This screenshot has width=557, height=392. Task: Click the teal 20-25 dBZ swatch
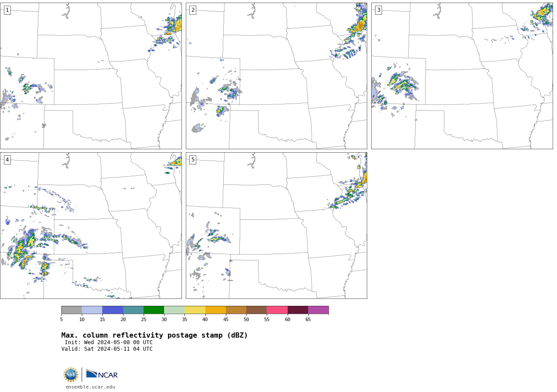pyautogui.click(x=133, y=310)
